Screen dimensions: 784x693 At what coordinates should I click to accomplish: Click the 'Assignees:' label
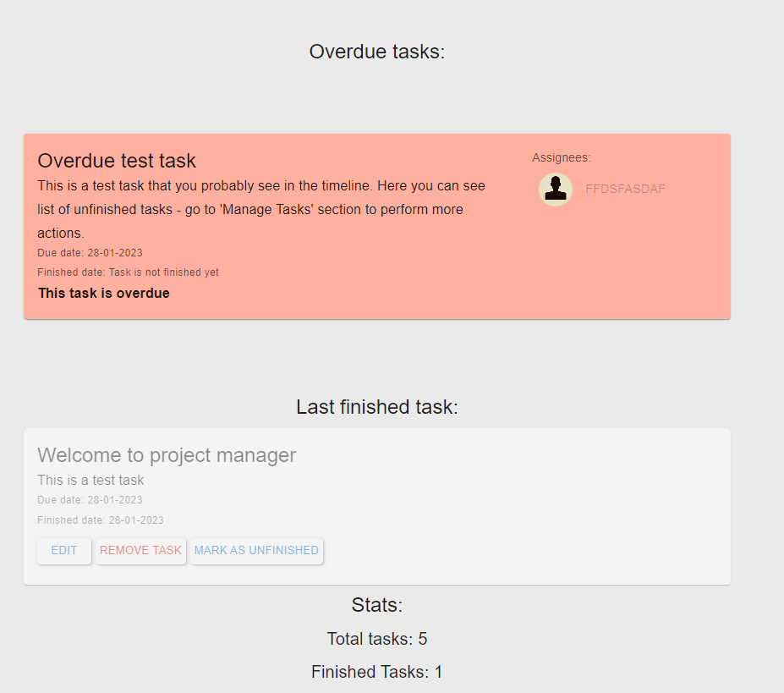[561, 157]
